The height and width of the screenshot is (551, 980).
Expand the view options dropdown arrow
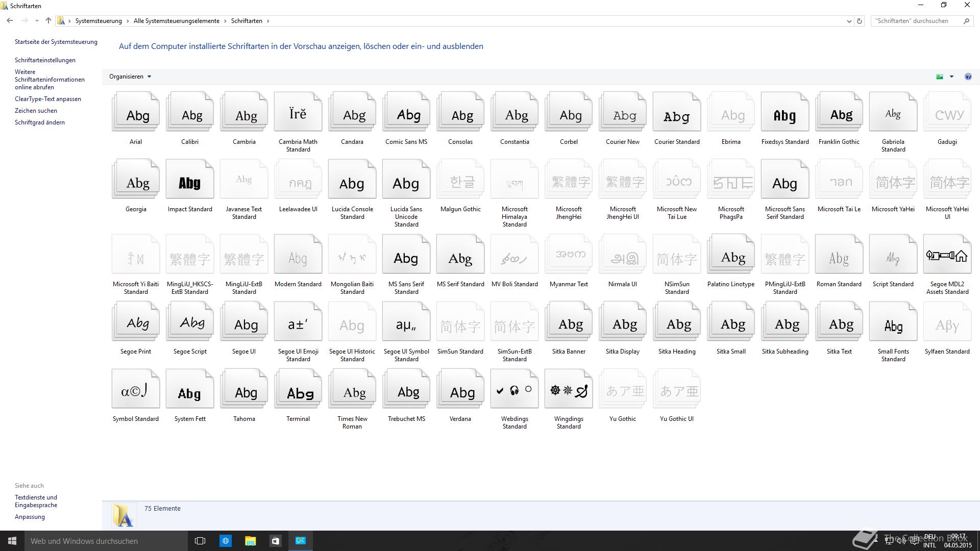(x=951, y=77)
